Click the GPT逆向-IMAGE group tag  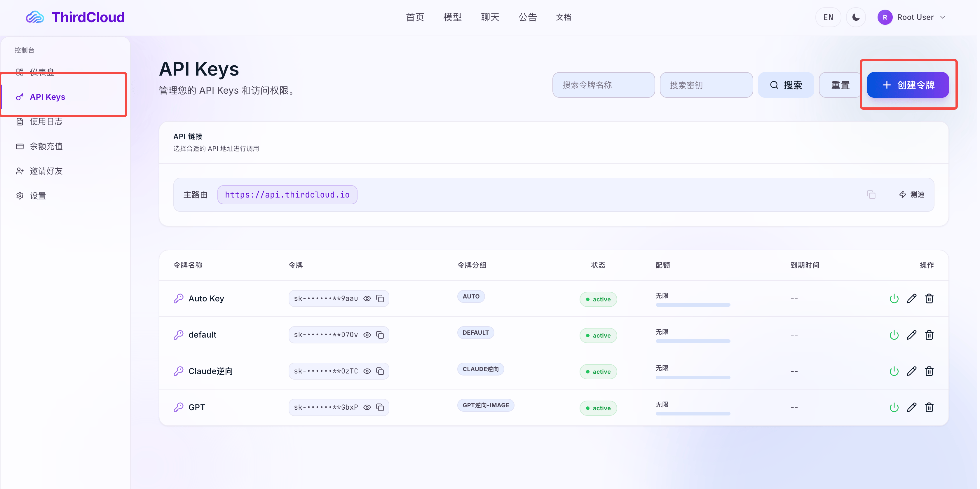click(485, 405)
